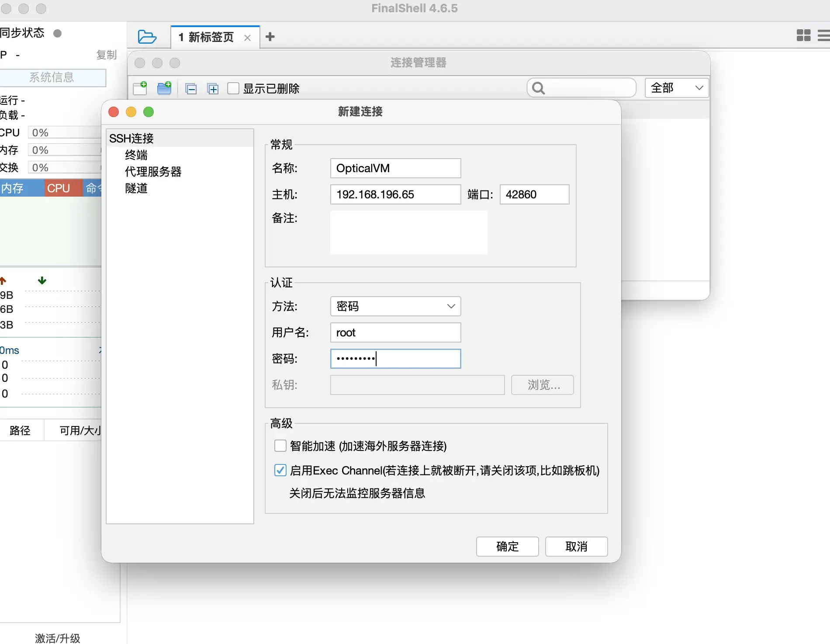Viewport: 830px width, 644px height.
Task: Click the 备注 notes text area
Action: [408, 232]
